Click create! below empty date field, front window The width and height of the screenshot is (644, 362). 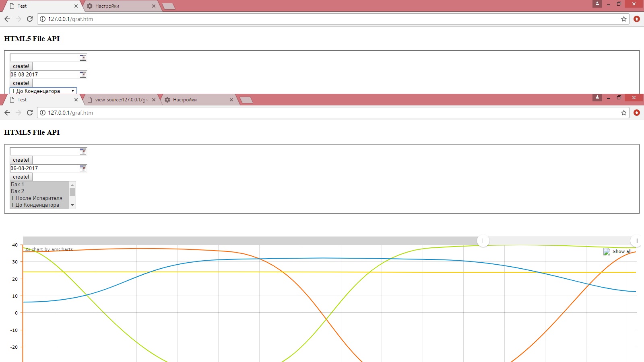tap(21, 160)
